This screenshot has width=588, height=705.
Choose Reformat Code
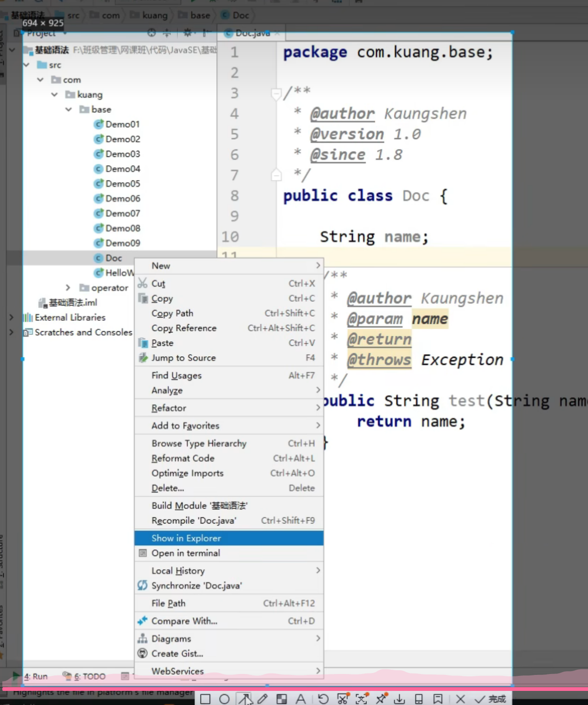pyautogui.click(x=229, y=458)
